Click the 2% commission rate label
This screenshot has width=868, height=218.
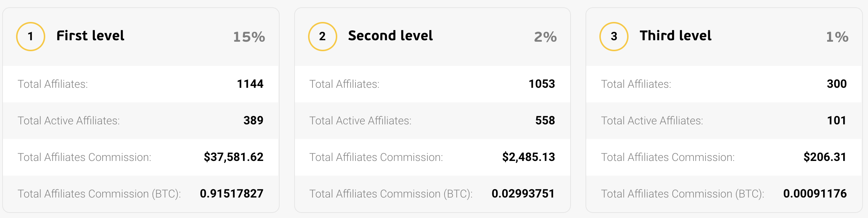(545, 37)
